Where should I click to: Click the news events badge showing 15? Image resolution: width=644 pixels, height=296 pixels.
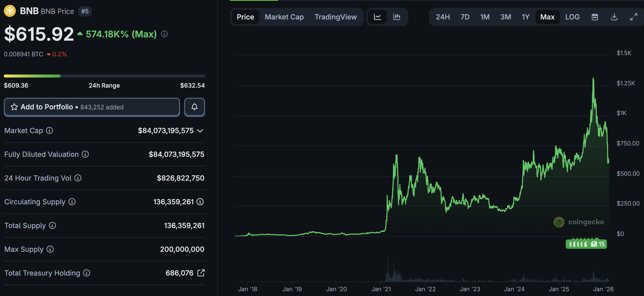pos(586,244)
